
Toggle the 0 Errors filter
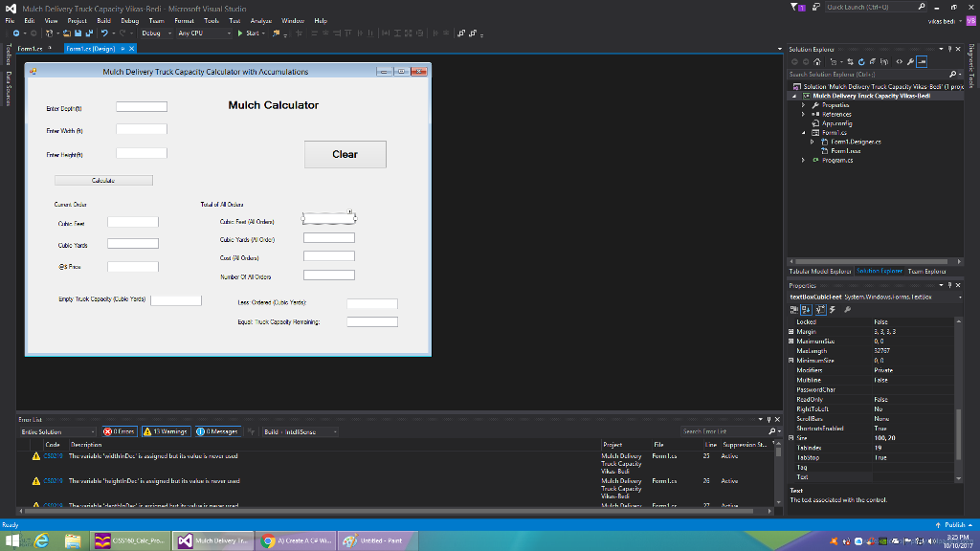(120, 431)
